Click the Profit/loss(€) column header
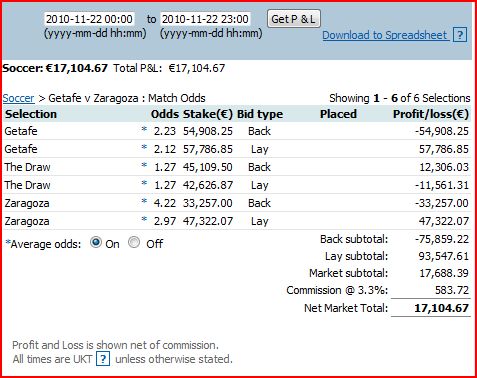The image size is (477, 378). [x=431, y=114]
